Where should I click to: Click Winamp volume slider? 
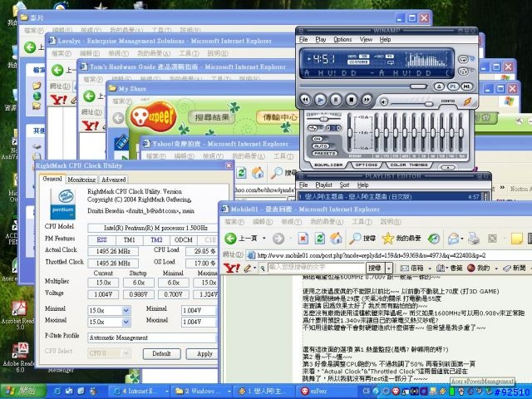(429, 103)
